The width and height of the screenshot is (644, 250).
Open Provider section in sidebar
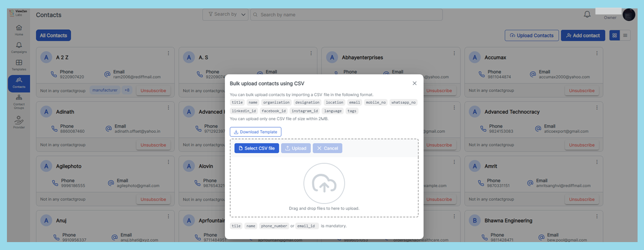coord(19,122)
